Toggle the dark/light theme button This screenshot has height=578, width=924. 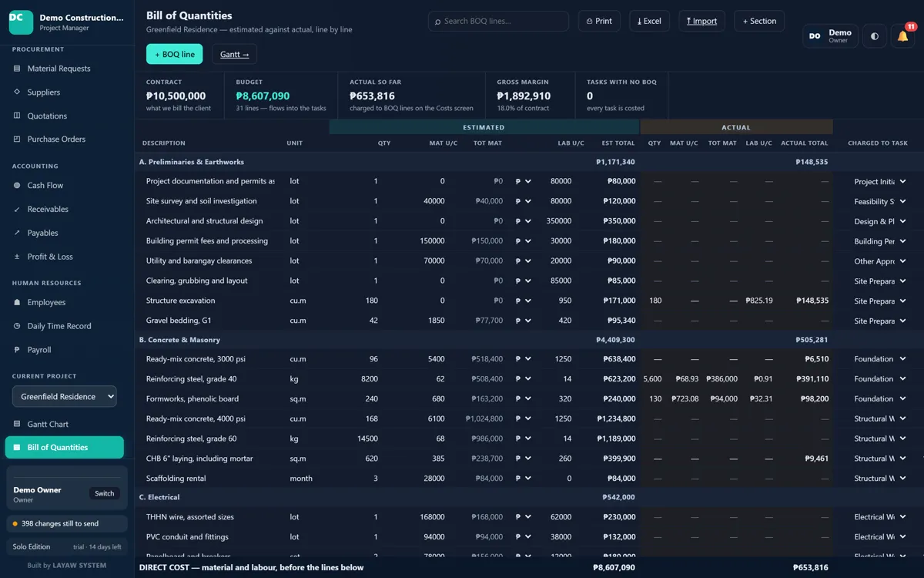pos(874,36)
